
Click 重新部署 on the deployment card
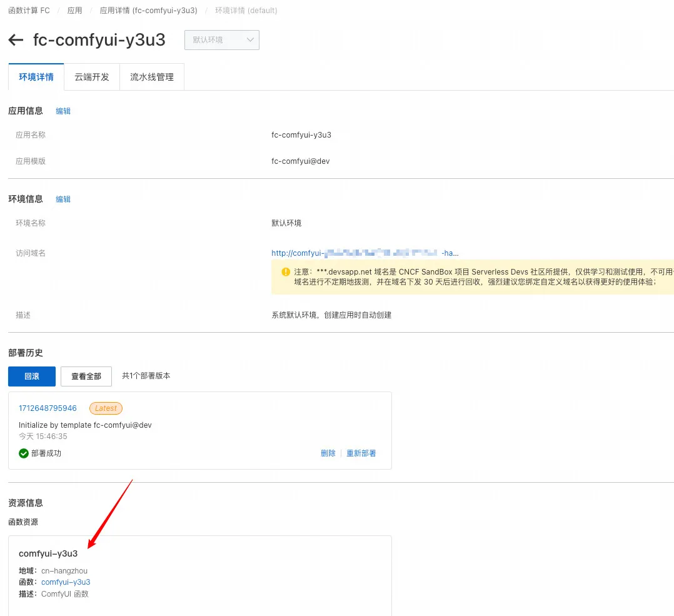pyautogui.click(x=361, y=453)
